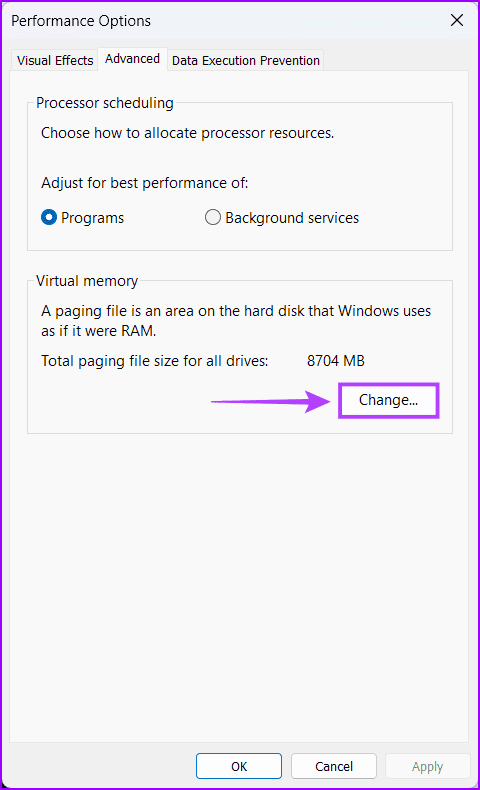This screenshot has width=480, height=790.
Task: Click the Change... virtual memory button
Action: tap(388, 400)
